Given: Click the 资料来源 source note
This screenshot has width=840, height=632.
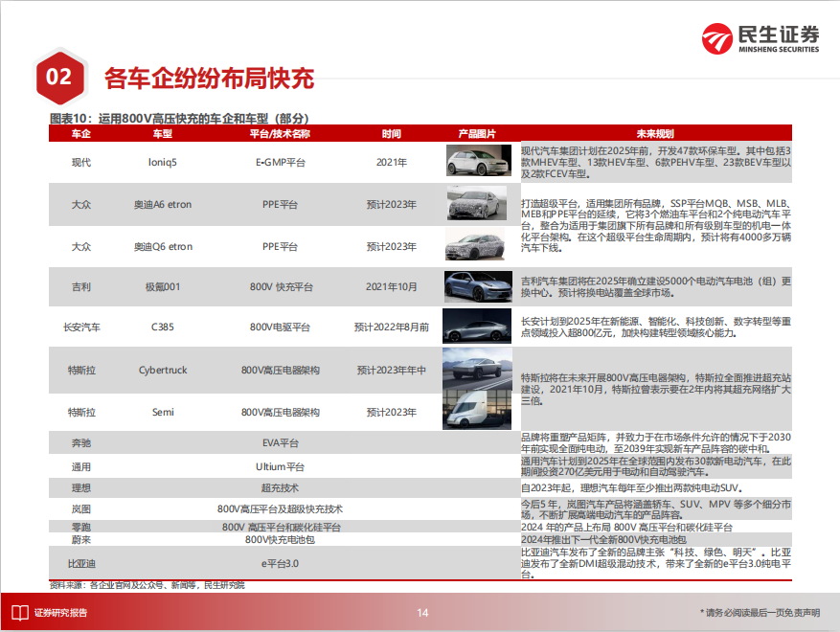Looking at the screenshot, I should (147, 585).
